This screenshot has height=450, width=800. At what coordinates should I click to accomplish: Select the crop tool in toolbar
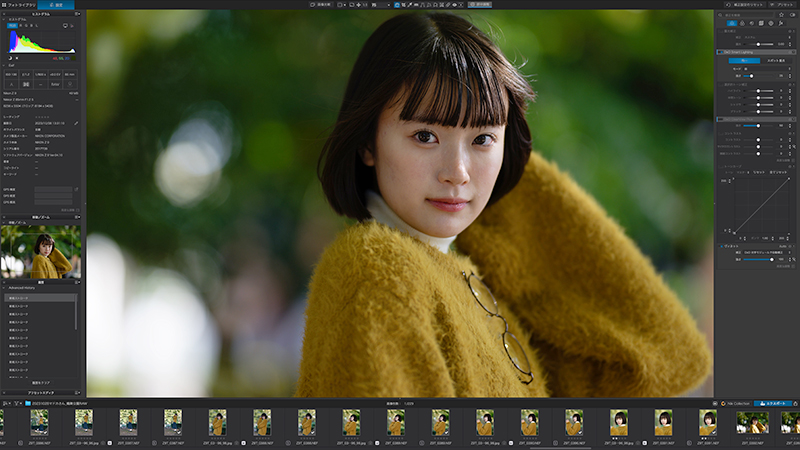click(x=403, y=5)
